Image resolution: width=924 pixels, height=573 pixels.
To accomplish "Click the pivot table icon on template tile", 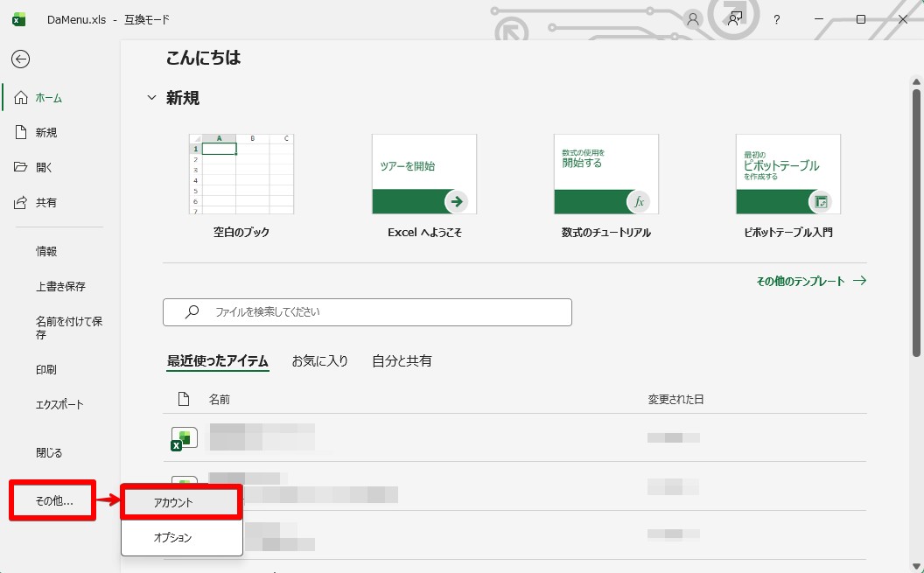I will click(x=821, y=202).
